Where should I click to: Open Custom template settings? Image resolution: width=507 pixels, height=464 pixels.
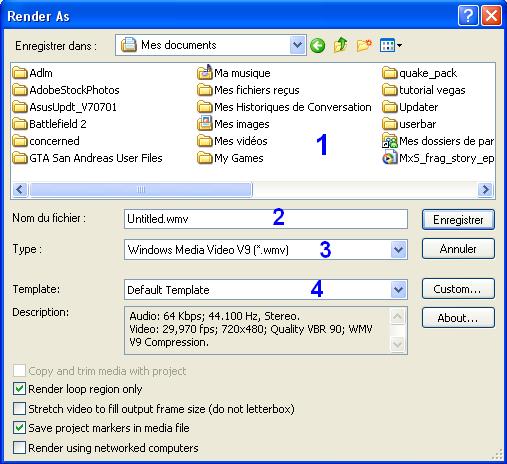tap(458, 289)
